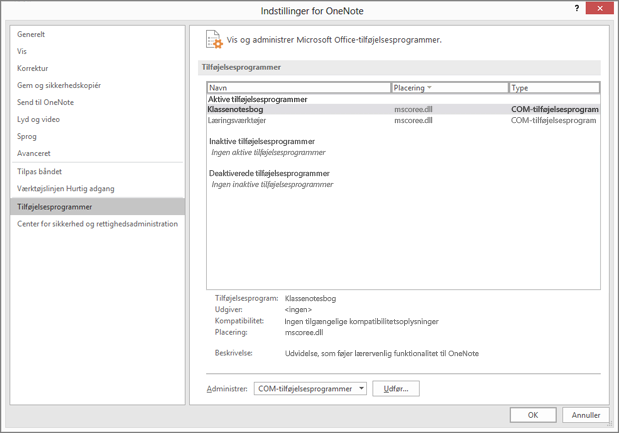Click the Udgiver value <ingen>

coord(298,309)
